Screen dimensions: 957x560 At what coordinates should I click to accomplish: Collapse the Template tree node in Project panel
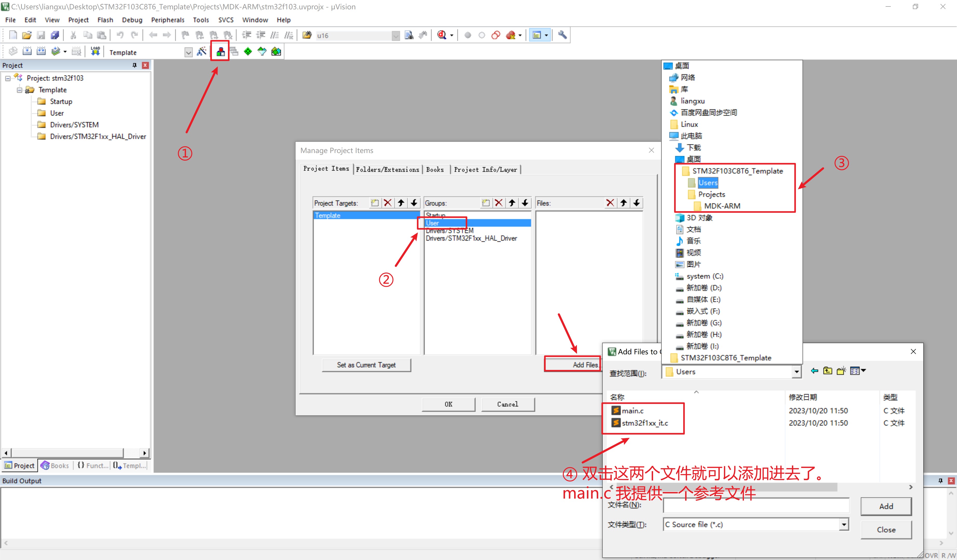pyautogui.click(x=19, y=90)
